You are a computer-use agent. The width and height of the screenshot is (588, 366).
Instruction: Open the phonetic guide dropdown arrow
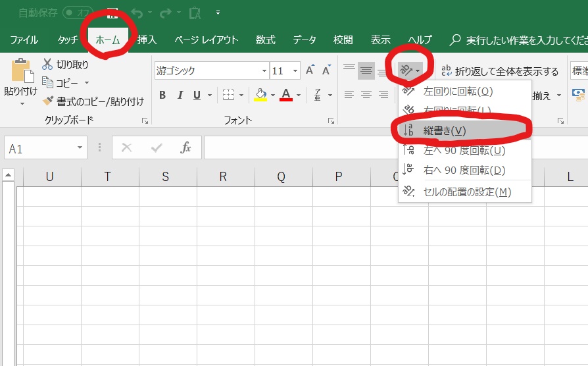click(330, 95)
